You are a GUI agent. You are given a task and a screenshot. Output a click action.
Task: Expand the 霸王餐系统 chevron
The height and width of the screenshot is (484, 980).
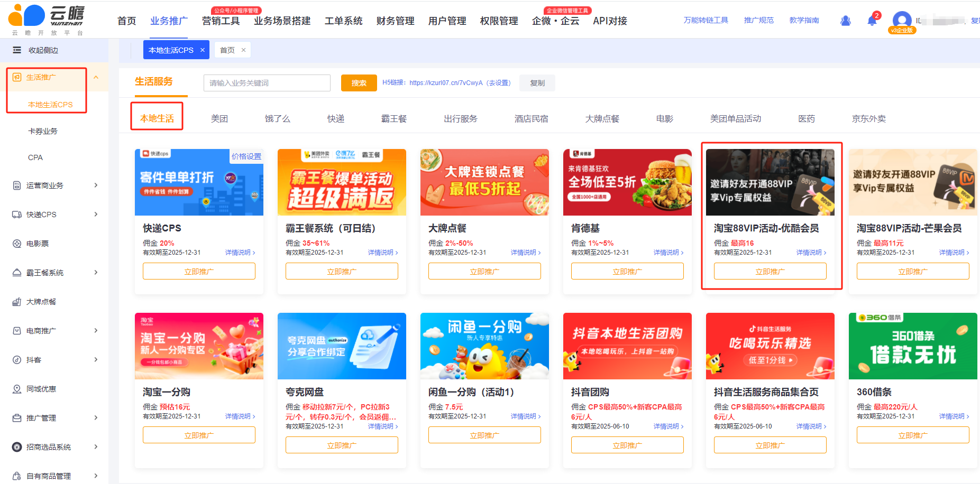pos(96,273)
